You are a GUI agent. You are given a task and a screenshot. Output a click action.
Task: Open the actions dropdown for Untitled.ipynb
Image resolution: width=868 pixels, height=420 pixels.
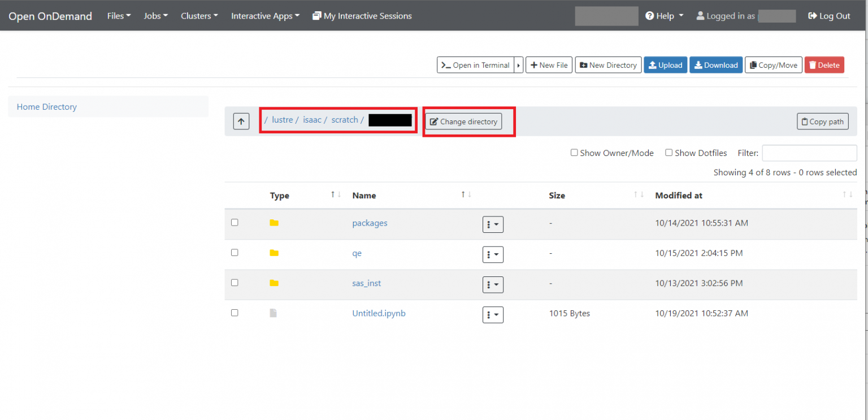492,314
